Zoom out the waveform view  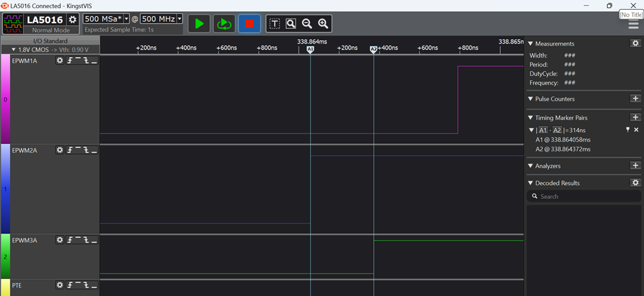pyautogui.click(x=306, y=24)
